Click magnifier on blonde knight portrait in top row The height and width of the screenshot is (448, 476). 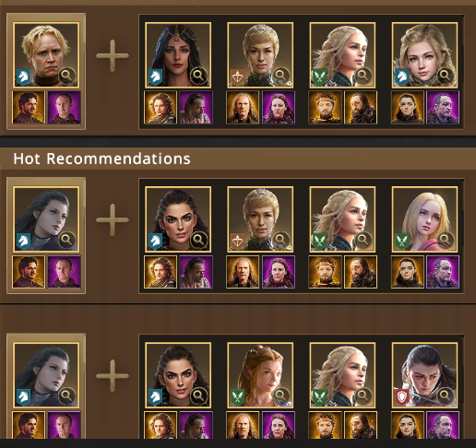(x=66, y=76)
